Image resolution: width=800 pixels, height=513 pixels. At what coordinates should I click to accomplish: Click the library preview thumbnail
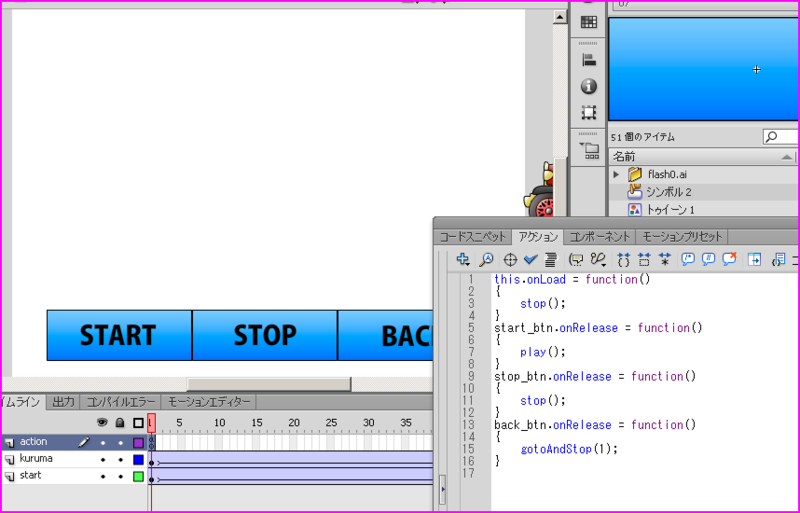(x=704, y=69)
